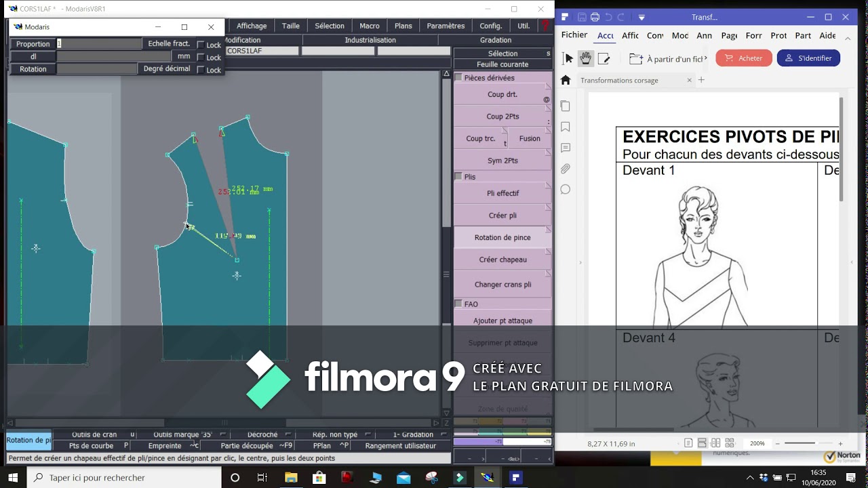
Task: Open the attachments paperclip panel
Action: [x=566, y=169]
